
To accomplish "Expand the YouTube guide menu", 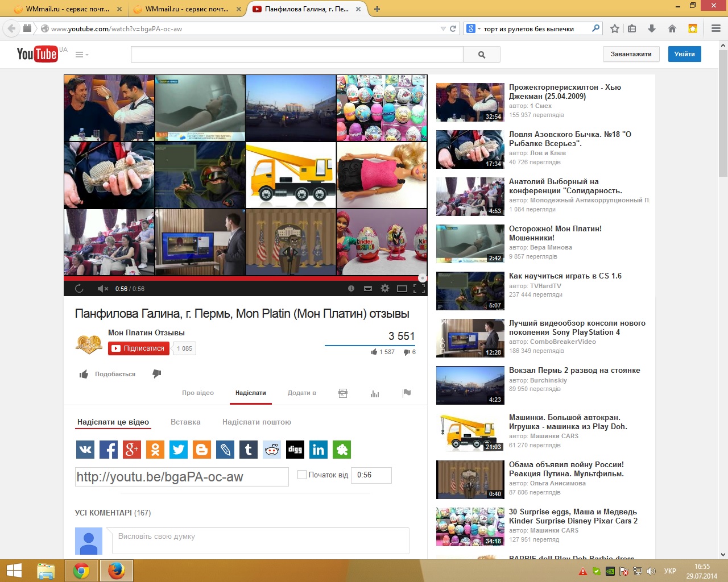I will [x=82, y=55].
